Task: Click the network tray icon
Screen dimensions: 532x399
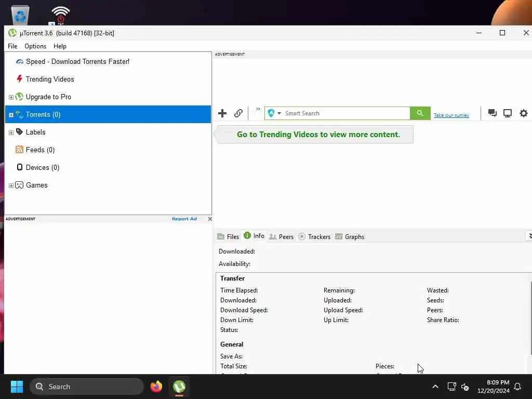Action: (451, 387)
